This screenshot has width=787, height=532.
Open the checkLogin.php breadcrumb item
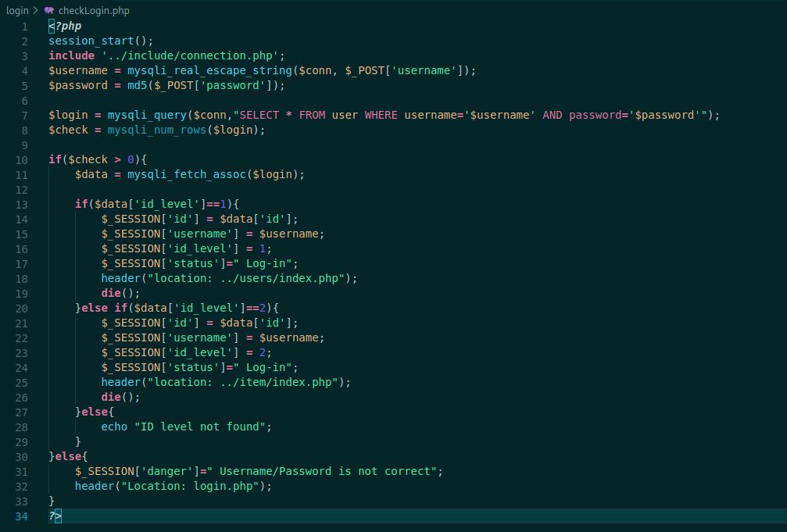pyautogui.click(x=94, y=10)
